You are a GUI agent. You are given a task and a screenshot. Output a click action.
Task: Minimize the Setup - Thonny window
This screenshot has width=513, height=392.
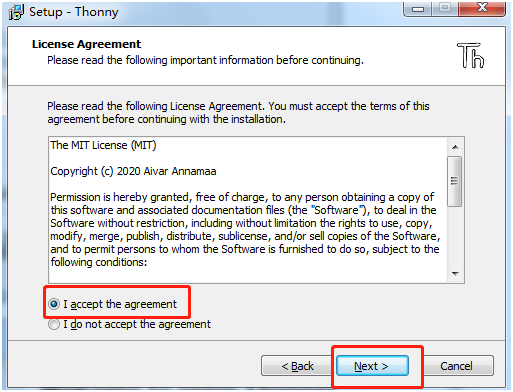(x=418, y=8)
